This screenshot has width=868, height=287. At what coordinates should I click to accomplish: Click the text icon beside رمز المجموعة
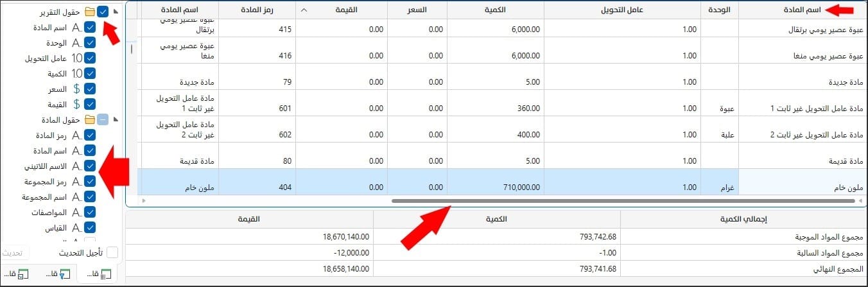click(x=76, y=182)
